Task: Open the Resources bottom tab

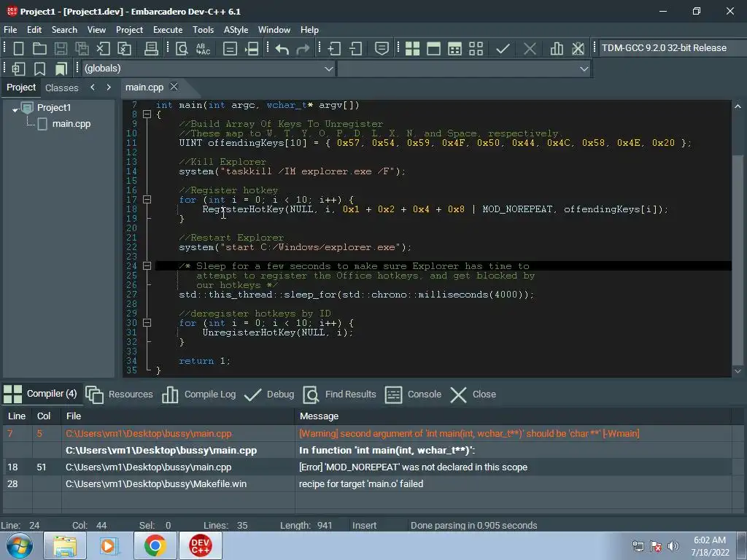Action: coord(120,394)
